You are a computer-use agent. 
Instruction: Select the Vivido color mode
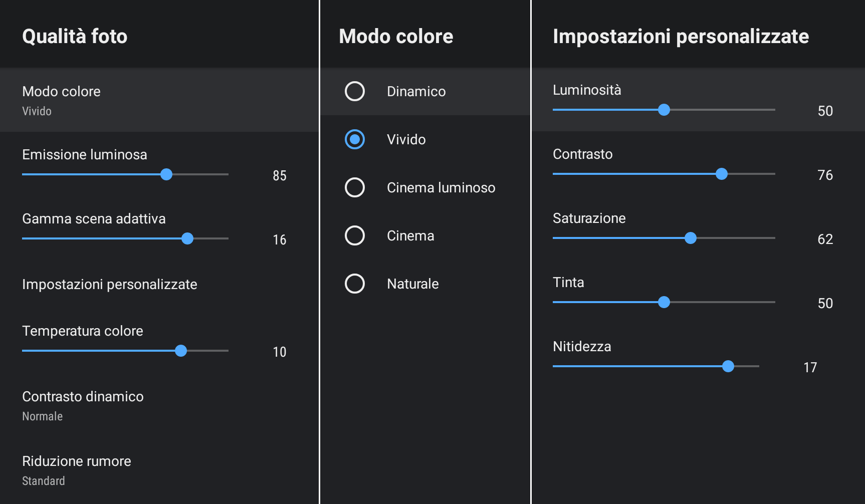point(355,139)
